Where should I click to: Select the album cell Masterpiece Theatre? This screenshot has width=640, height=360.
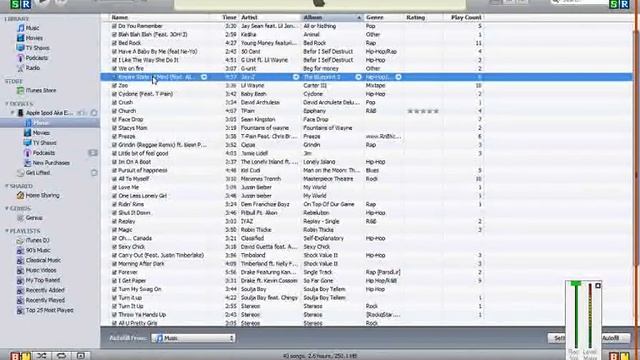point(329,179)
